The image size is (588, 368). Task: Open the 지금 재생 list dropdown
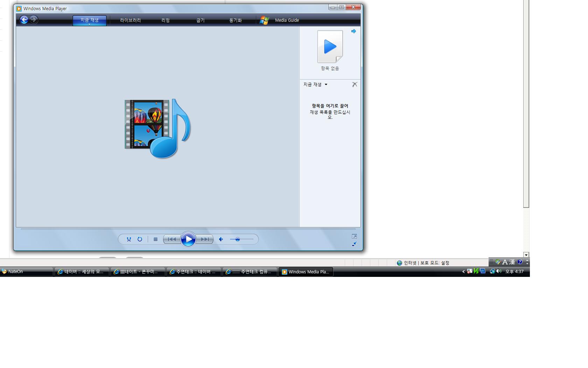pyautogui.click(x=315, y=84)
